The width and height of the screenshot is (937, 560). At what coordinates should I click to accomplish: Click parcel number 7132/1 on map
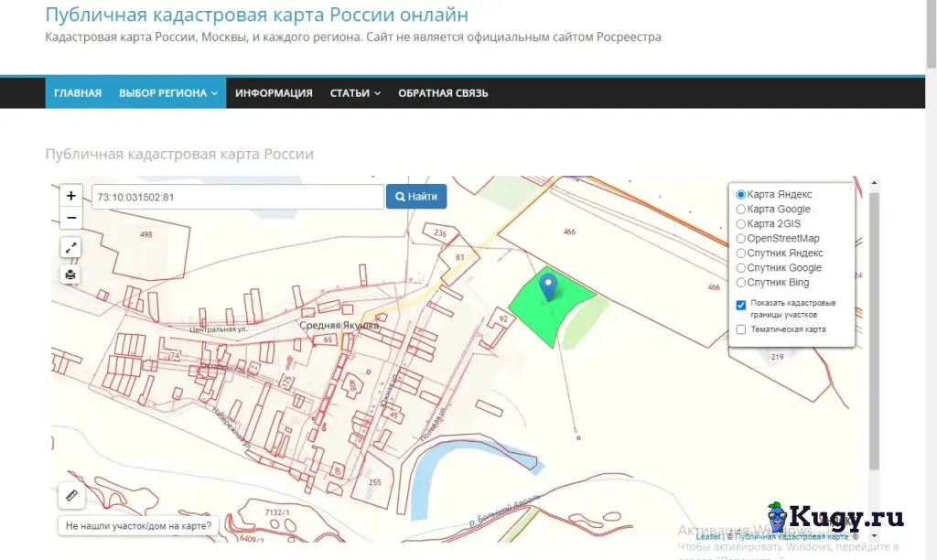click(x=277, y=512)
